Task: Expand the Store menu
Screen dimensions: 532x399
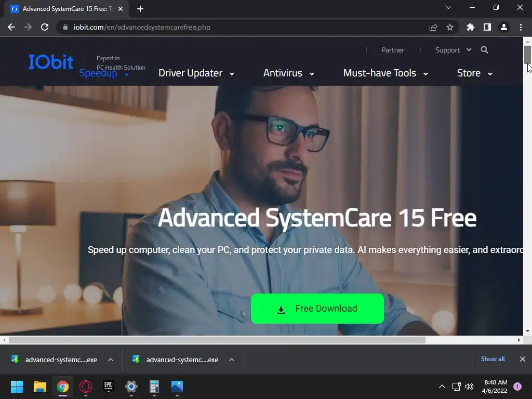Action: 475,73
